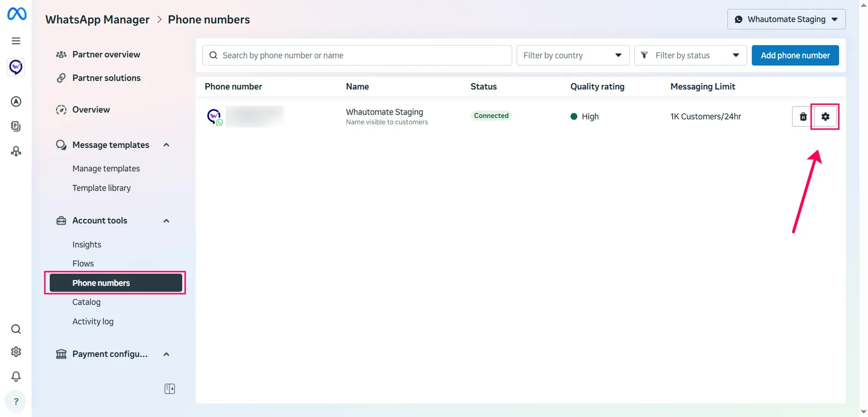Collapse the Account tools section
Screen dimensions: 868x417
click(167, 220)
